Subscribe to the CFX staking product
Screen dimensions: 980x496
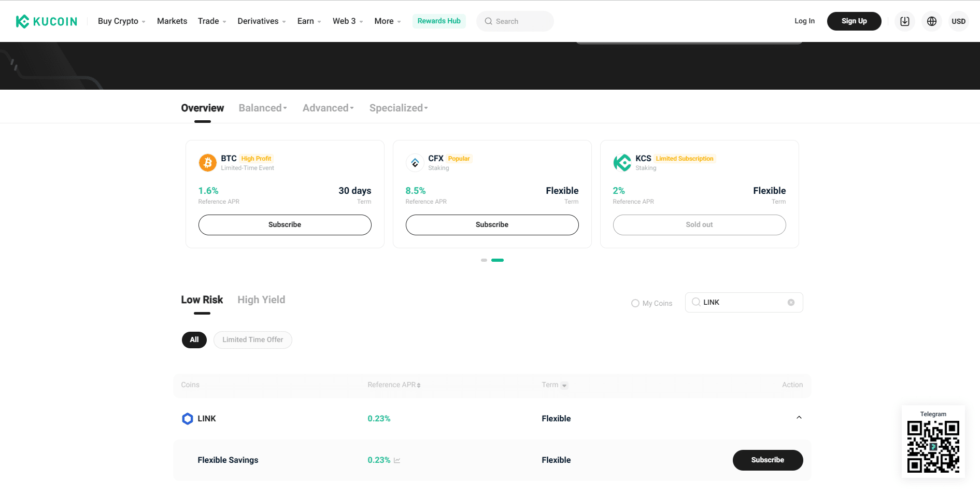pyautogui.click(x=492, y=225)
